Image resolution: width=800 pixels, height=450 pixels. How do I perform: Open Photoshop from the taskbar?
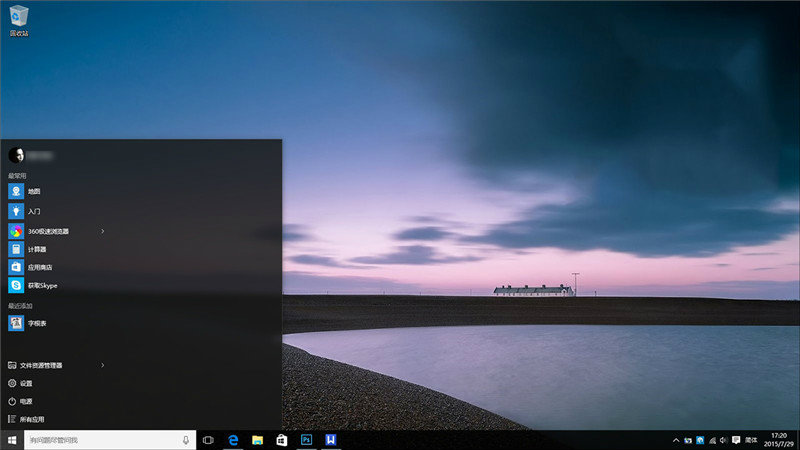pos(307,440)
